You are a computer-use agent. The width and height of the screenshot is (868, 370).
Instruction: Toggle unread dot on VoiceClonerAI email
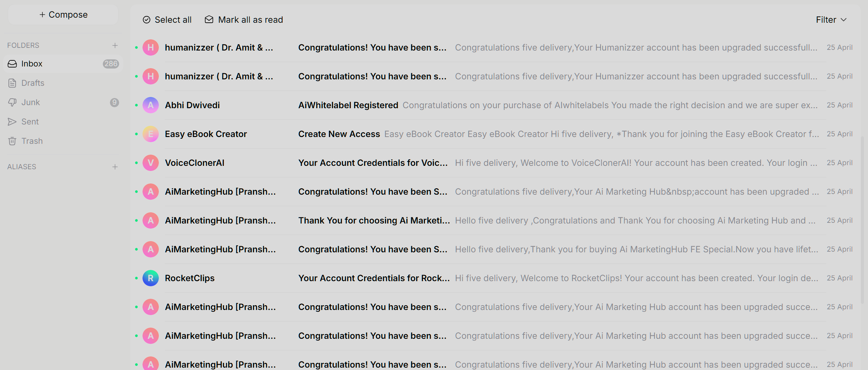pos(136,163)
